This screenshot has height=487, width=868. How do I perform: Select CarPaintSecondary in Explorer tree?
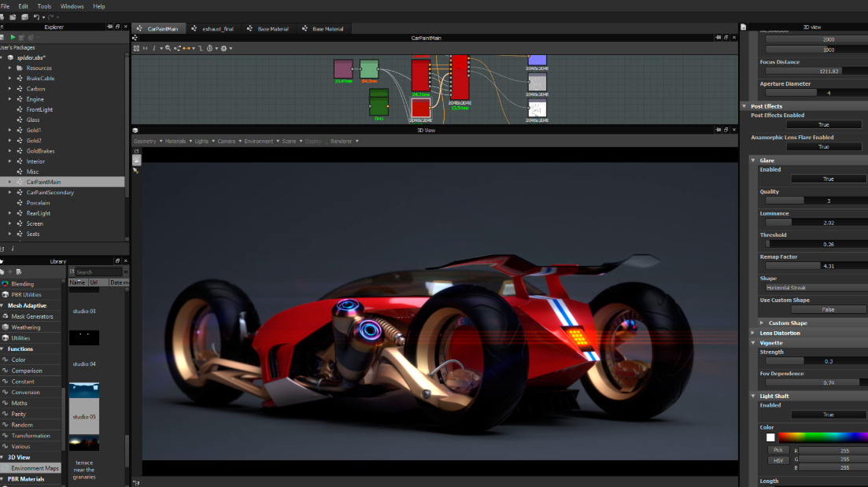[x=50, y=193]
